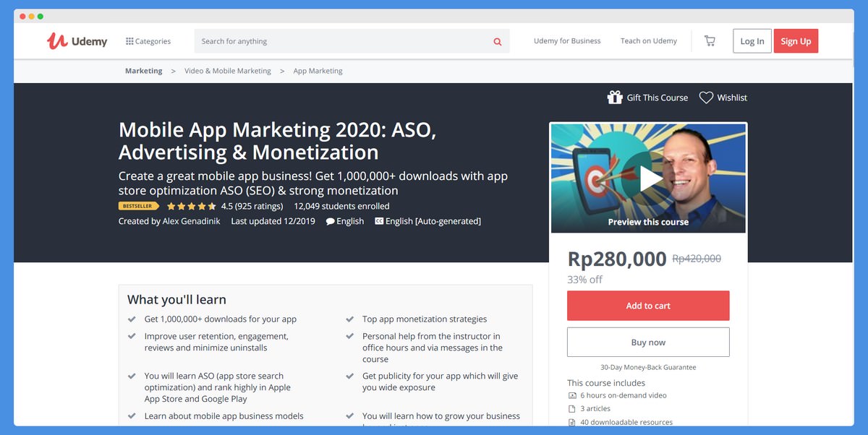Focus the Search for anything field

352,41
